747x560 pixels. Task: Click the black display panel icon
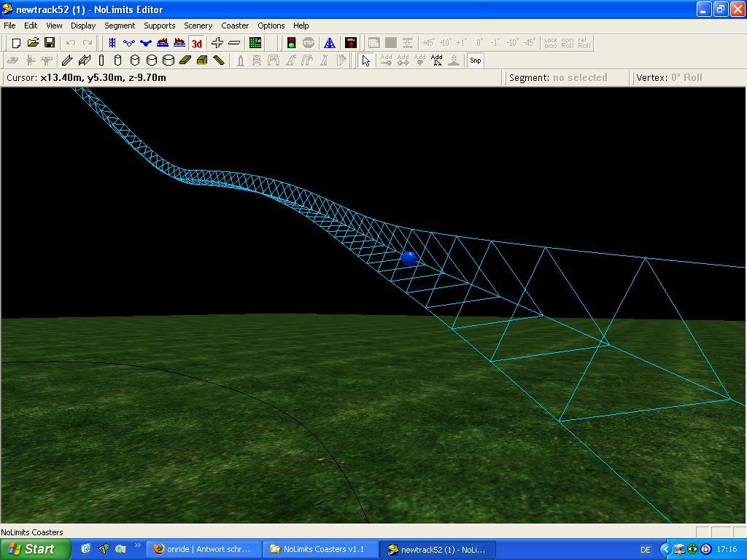(x=351, y=43)
